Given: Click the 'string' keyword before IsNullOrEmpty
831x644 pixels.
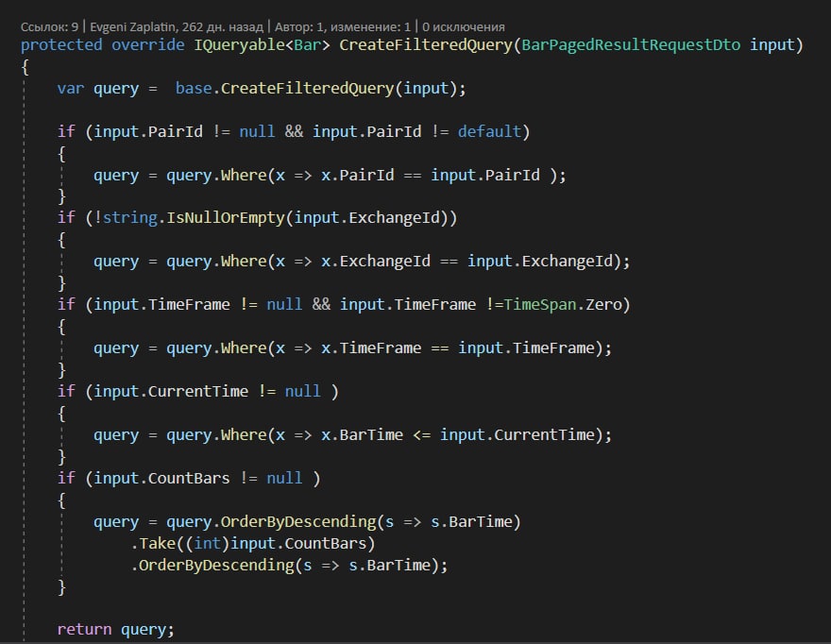Looking at the screenshot, I should 130,218.
